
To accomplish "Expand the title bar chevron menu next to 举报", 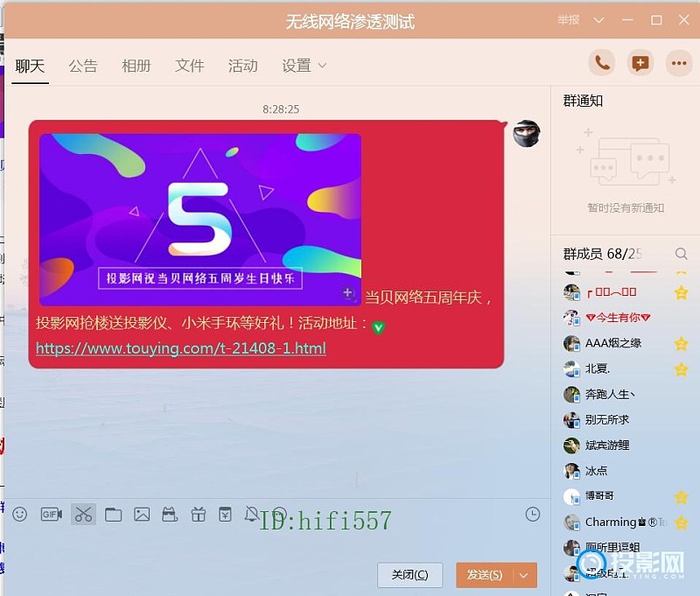I will tap(598, 20).
